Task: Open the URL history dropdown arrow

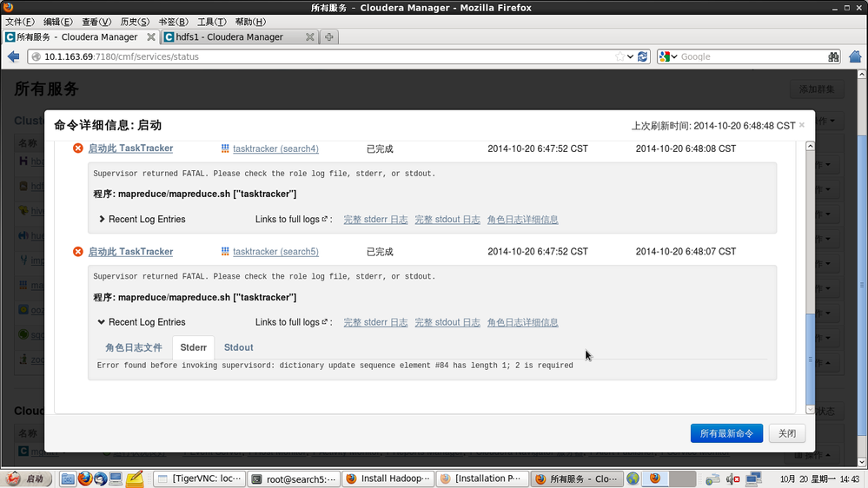Action: [x=630, y=56]
